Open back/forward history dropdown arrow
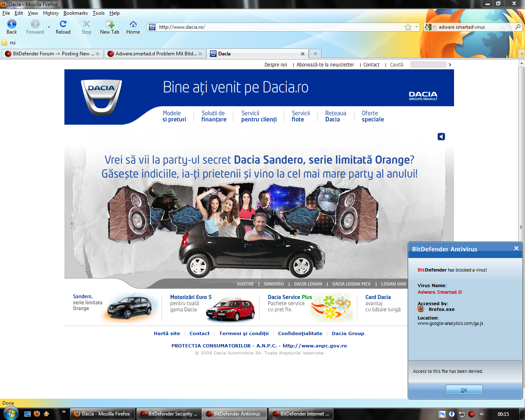This screenshot has height=420, width=525. 49,27
